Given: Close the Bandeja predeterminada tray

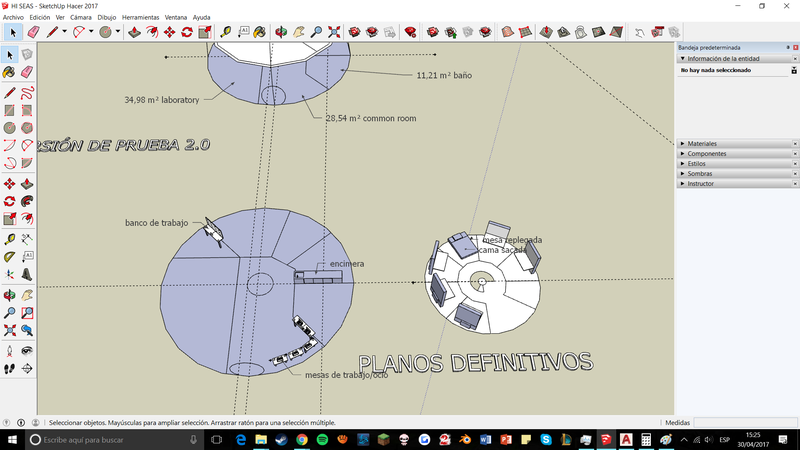Looking at the screenshot, I should [x=795, y=47].
